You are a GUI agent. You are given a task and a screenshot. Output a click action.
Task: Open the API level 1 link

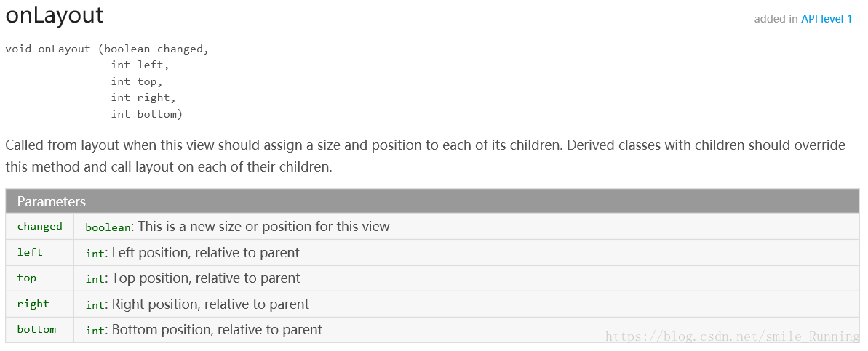pos(827,19)
